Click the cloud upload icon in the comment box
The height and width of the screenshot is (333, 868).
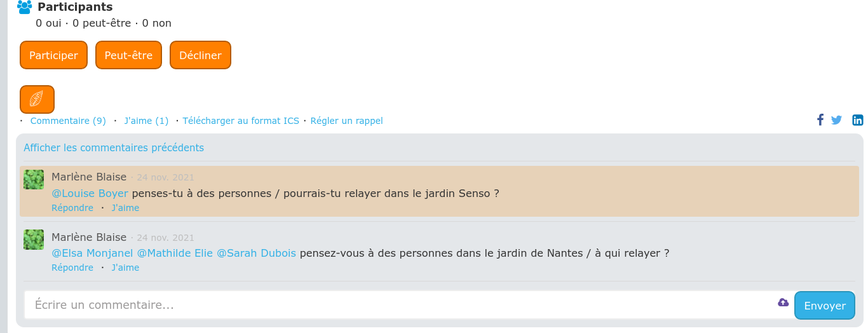[x=783, y=302]
